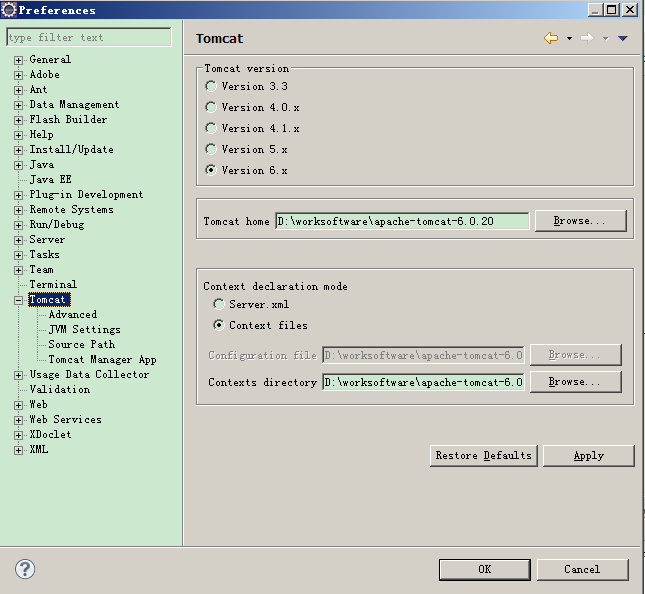Expand the Run/Debug tree node

click(18, 225)
